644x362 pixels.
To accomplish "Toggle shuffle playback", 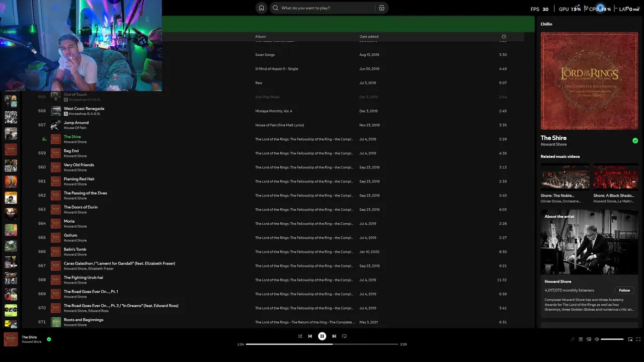I will pos(300,336).
